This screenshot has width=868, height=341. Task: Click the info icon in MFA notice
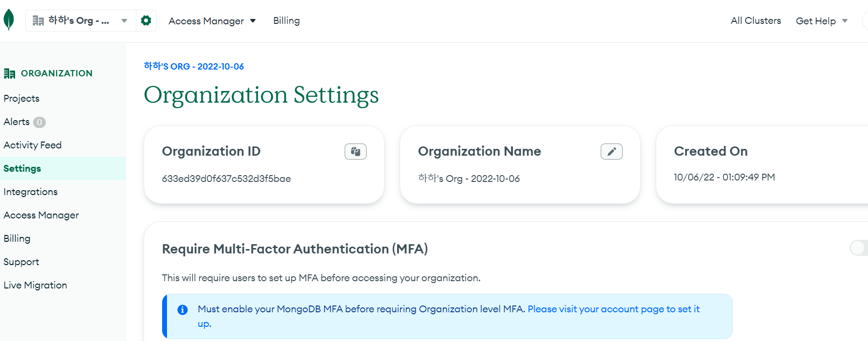[x=183, y=310]
